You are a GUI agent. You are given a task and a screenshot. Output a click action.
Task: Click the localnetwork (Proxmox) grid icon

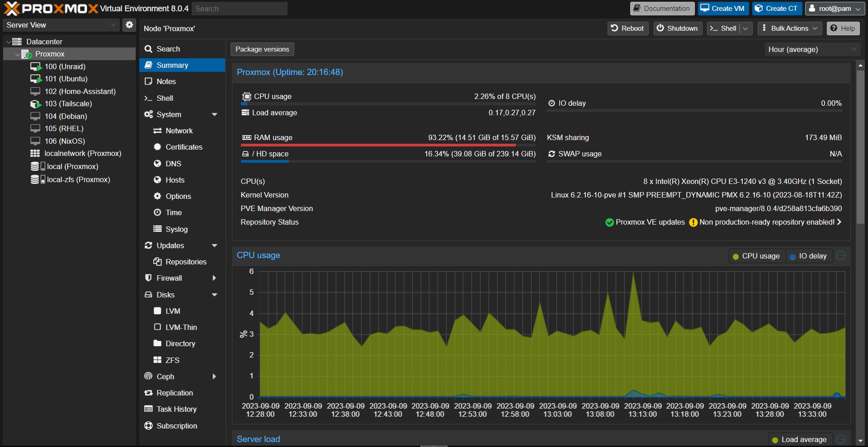tap(35, 154)
